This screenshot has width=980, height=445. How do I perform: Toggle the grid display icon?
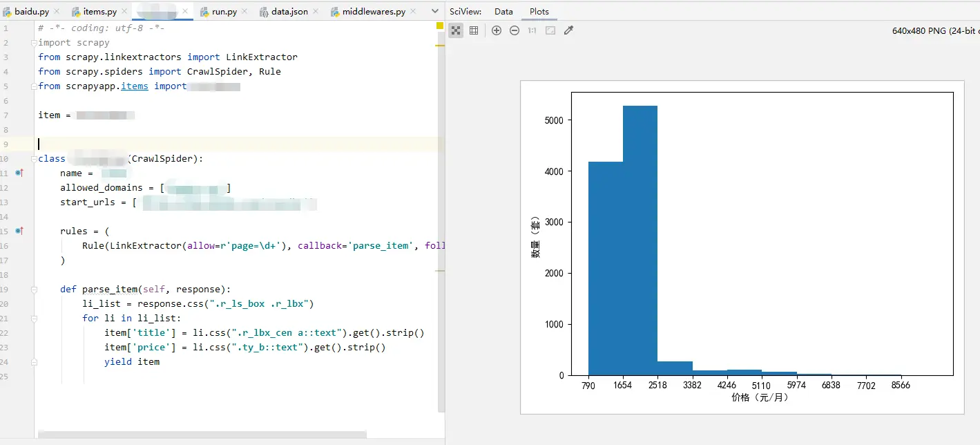(x=474, y=30)
